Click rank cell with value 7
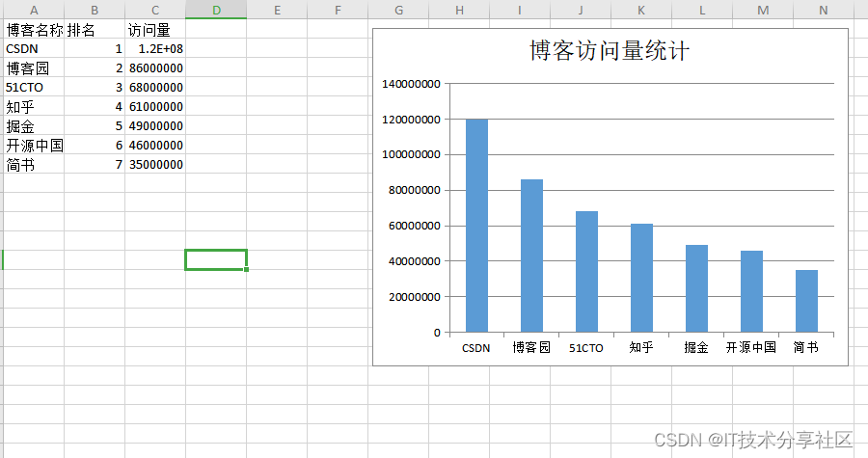Viewport: 868px width, 458px height. point(95,164)
